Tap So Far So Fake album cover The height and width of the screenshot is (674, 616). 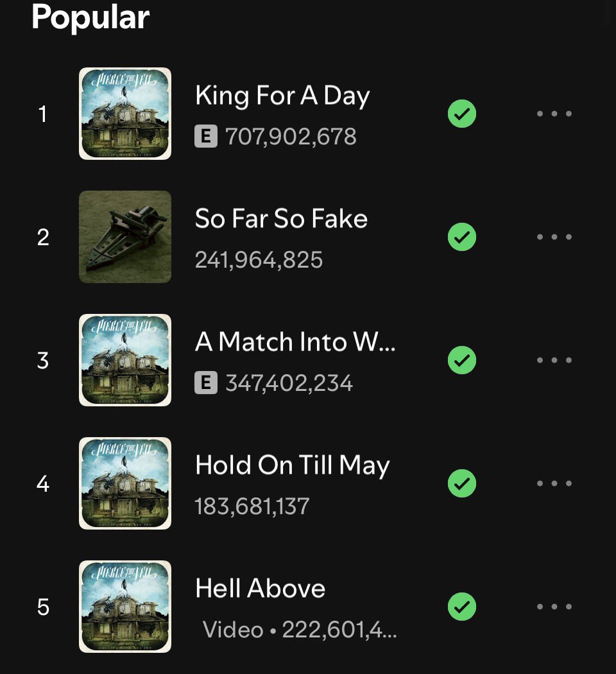coord(125,237)
